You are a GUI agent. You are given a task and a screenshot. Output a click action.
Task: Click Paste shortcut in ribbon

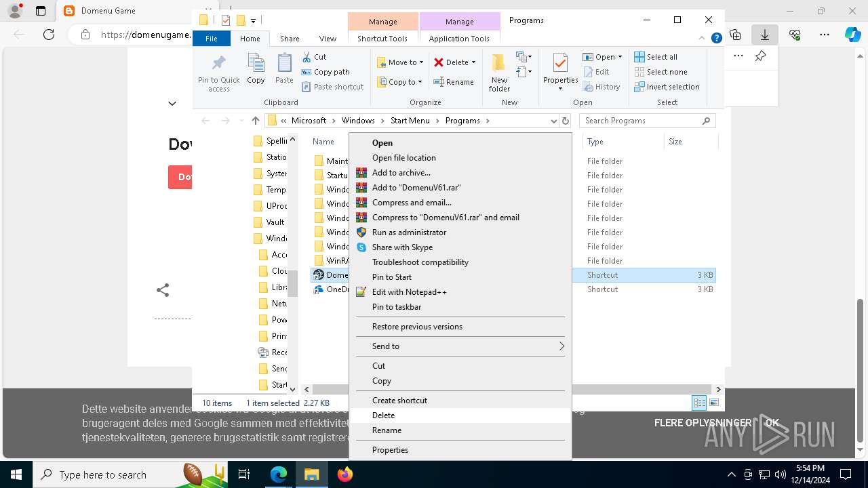pos(332,87)
